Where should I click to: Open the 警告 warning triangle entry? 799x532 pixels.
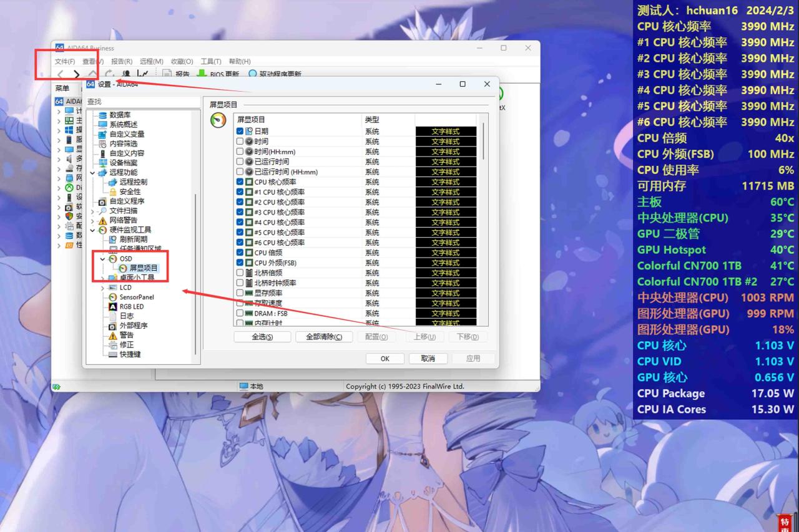pyautogui.click(x=113, y=336)
